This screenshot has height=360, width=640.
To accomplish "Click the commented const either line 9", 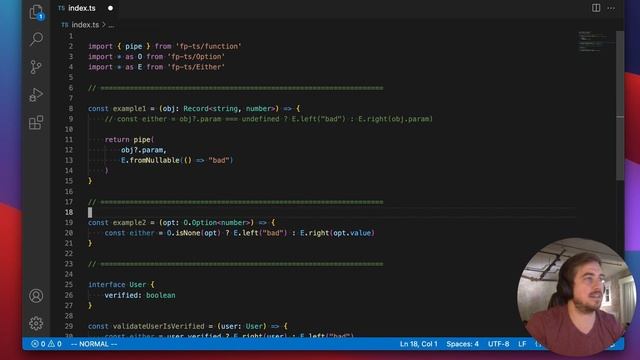I will (x=269, y=119).
